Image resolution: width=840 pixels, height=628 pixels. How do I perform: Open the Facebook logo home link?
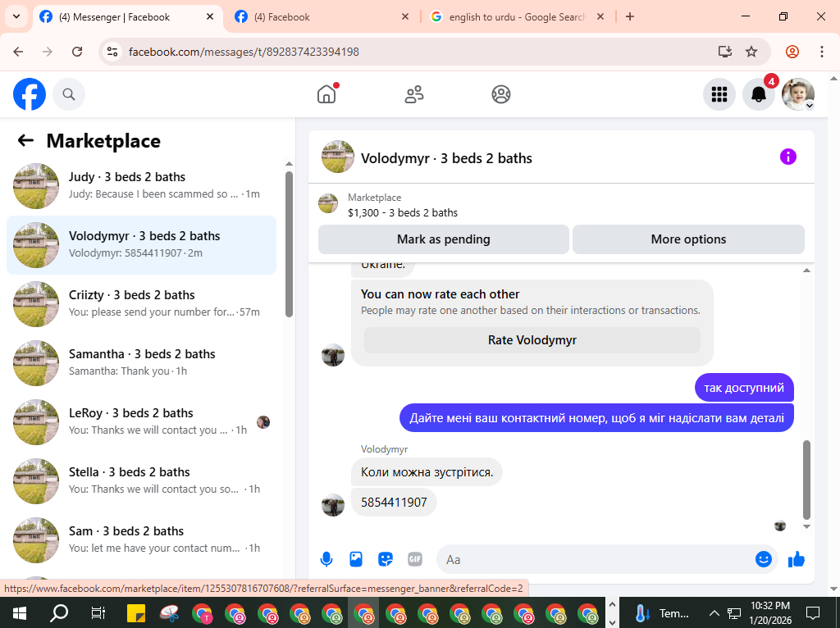pyautogui.click(x=30, y=94)
